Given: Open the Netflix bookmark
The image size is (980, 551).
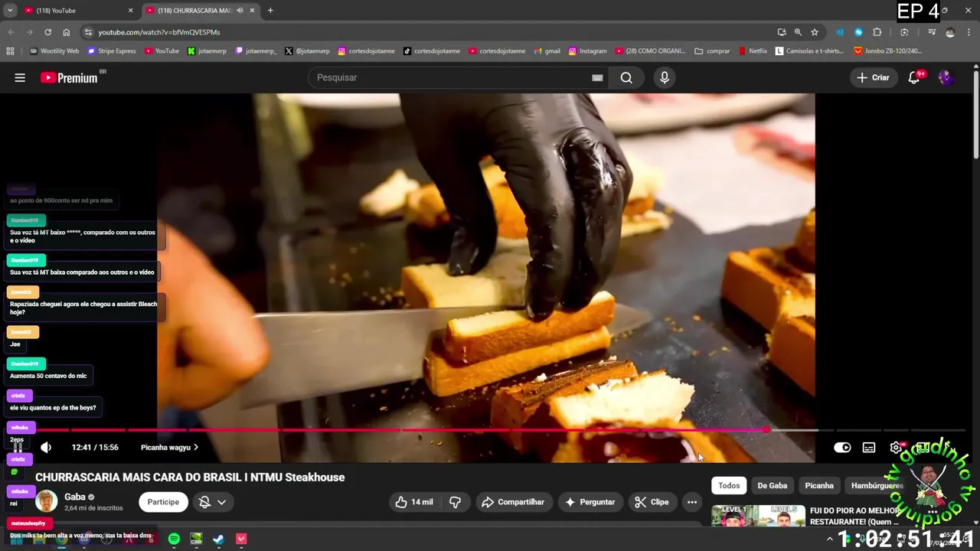Looking at the screenshot, I should (x=753, y=51).
